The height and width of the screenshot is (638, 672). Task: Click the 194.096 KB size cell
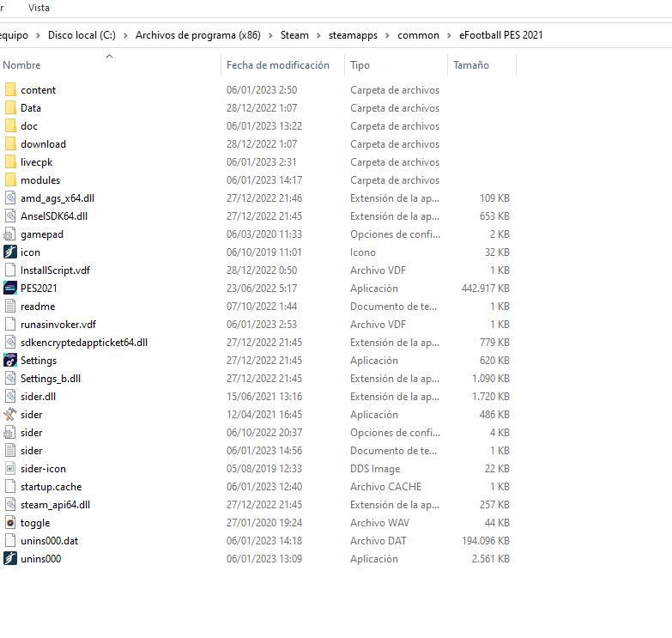click(485, 541)
